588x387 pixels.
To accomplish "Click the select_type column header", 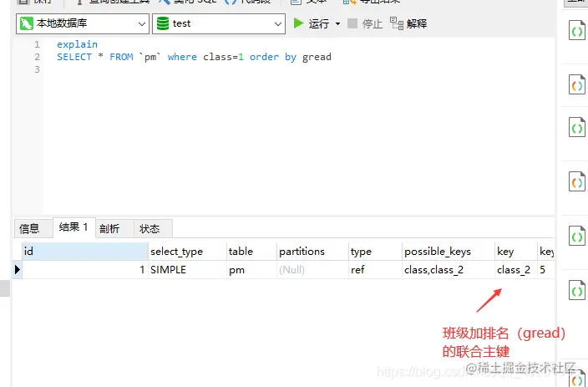I will tap(187, 251).
